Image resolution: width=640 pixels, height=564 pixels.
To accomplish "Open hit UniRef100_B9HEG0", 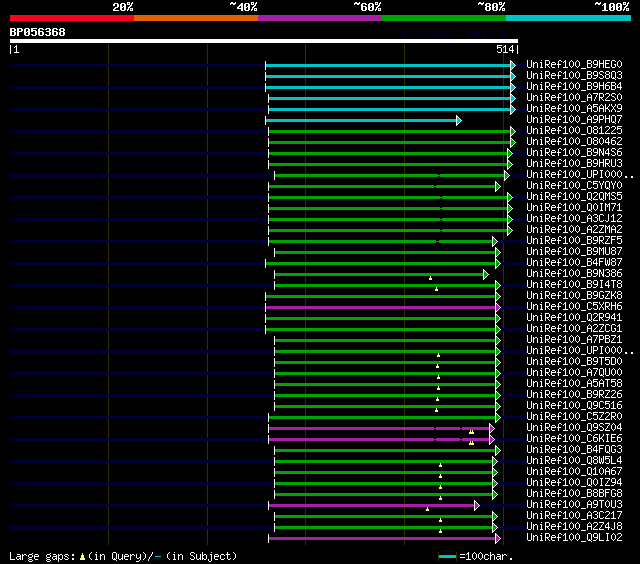I will pyautogui.click(x=574, y=64).
